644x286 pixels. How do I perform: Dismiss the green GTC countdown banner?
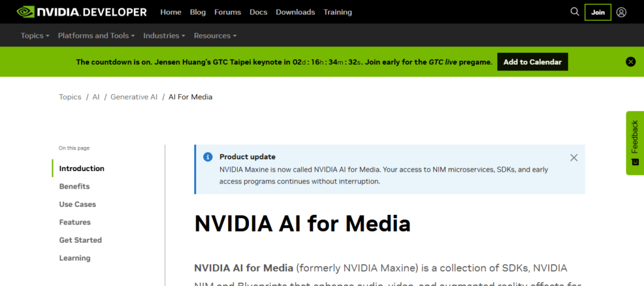[630, 62]
